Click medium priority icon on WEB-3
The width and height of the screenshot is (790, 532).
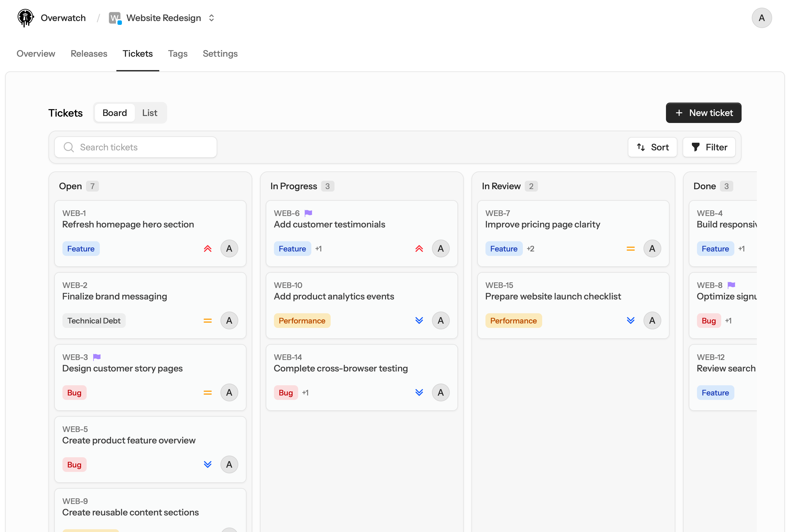click(208, 392)
